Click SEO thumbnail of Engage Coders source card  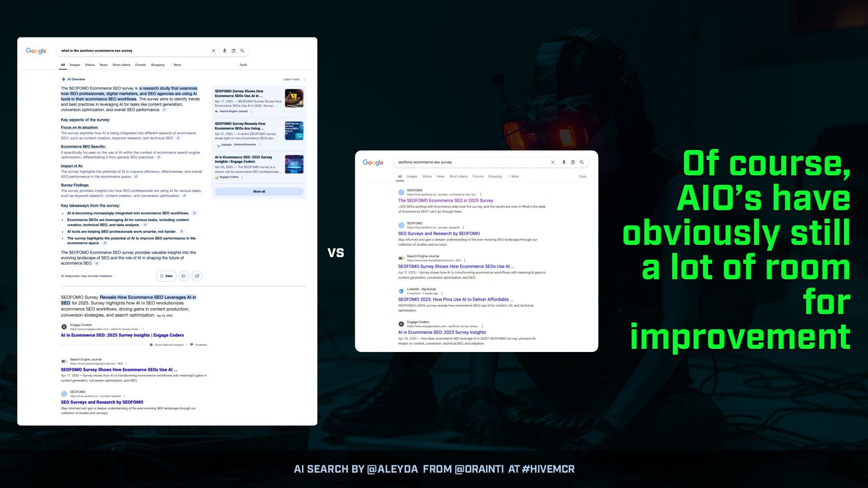(294, 164)
